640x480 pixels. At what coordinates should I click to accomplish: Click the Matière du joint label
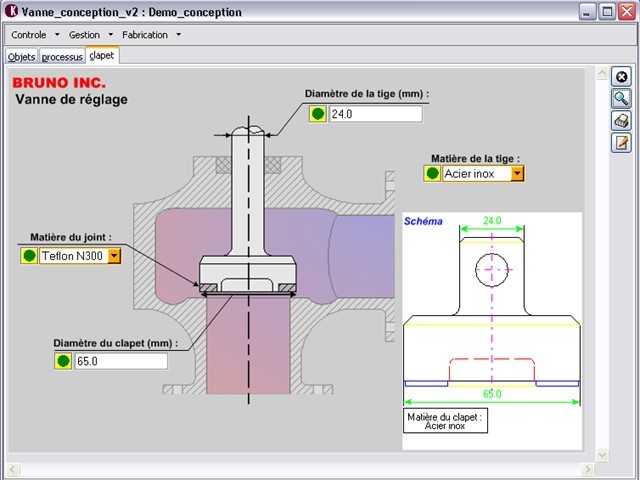[x=71, y=237]
